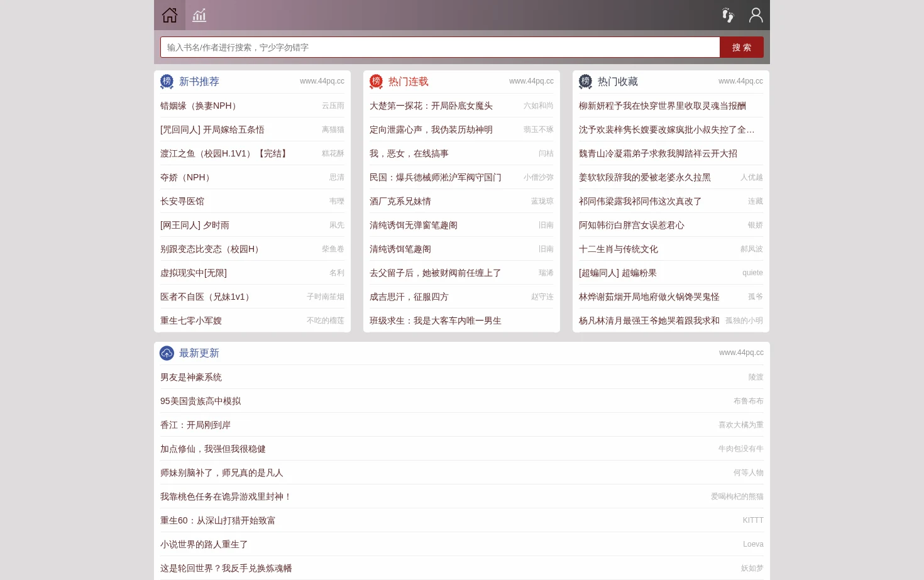Open 重生60：从深山打猎开始致富
Screen dimensions: 924x580
218,520
